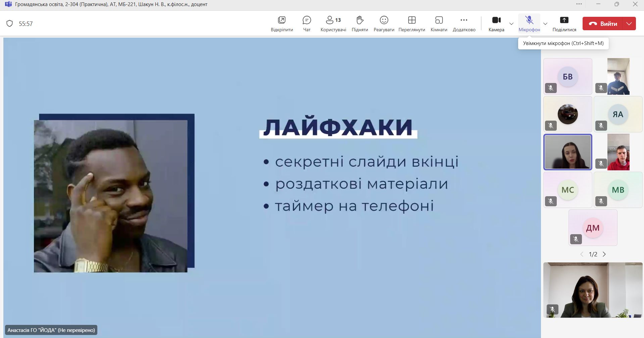Pop out the shared presentation window

(282, 24)
